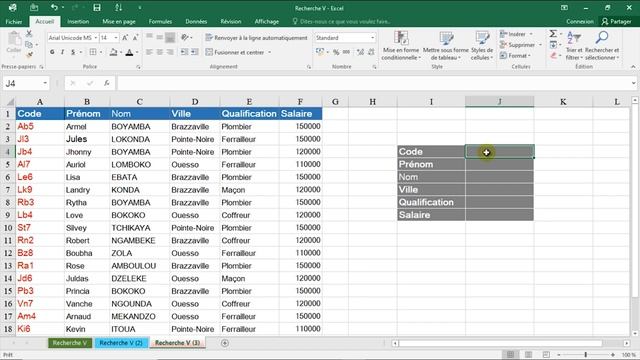Open Trier et filtrer
This screenshot has width=640, height=360.
[574, 46]
